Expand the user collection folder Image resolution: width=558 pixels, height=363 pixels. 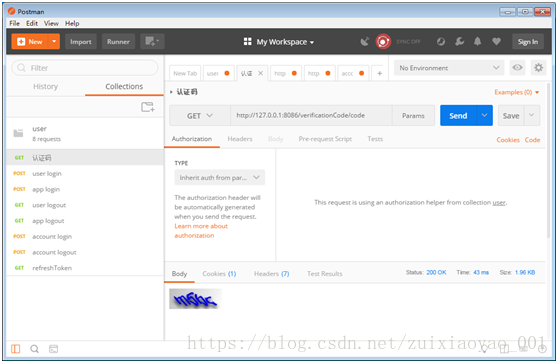(x=85, y=133)
